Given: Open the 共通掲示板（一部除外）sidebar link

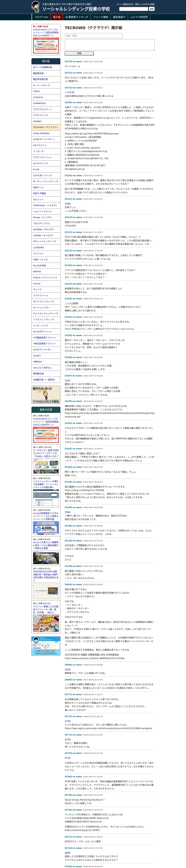Looking at the screenshot, I should (x=46, y=380).
